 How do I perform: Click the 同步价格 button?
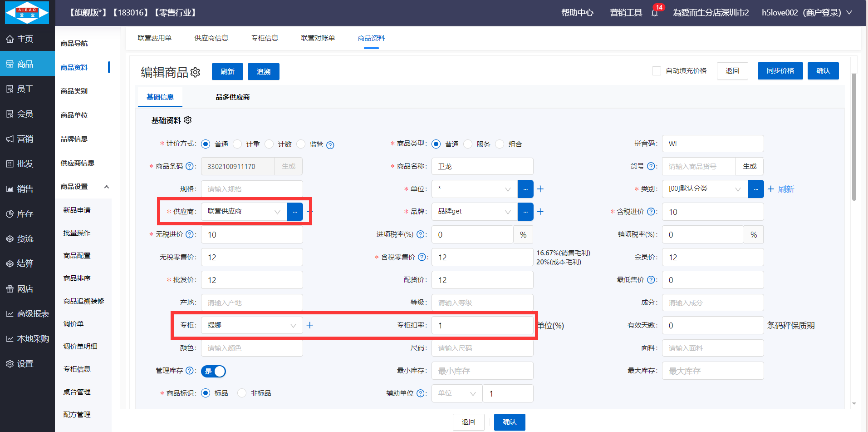pos(780,71)
